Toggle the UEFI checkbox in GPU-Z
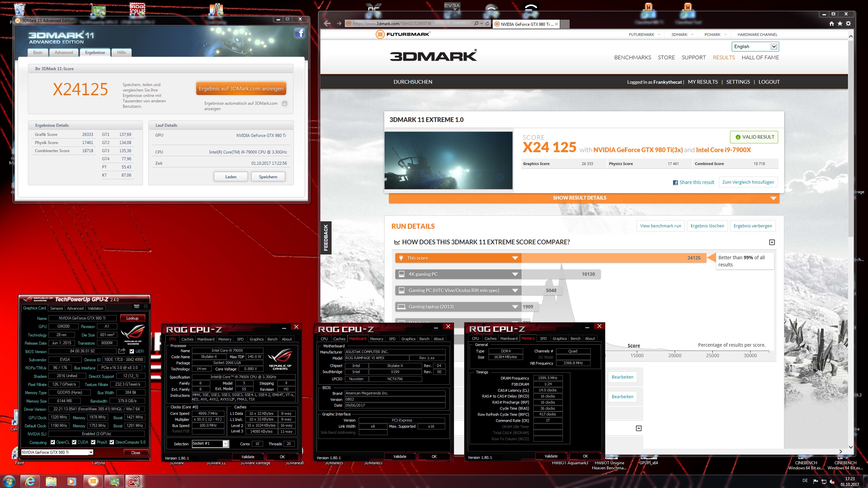The image size is (868, 488). (132, 351)
